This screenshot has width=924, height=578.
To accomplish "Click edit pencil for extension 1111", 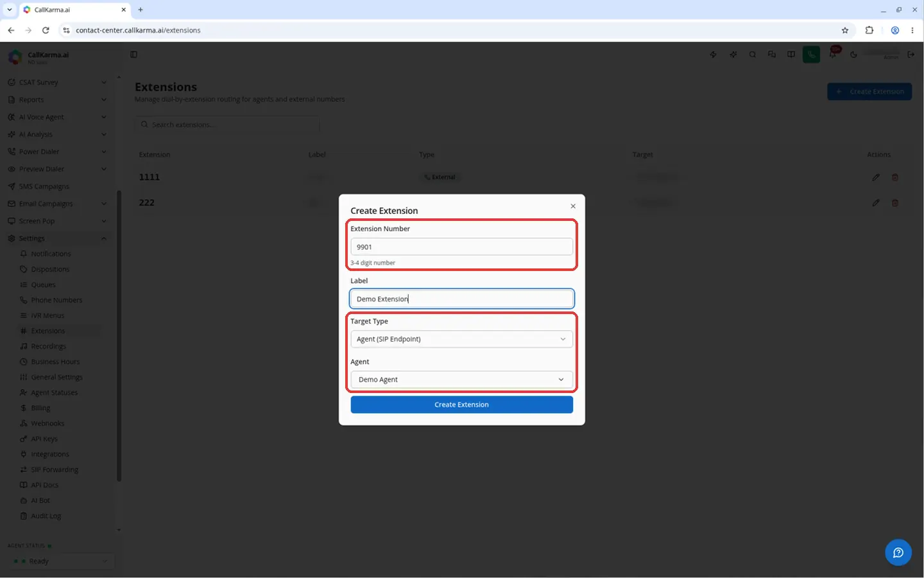I will 876,177.
